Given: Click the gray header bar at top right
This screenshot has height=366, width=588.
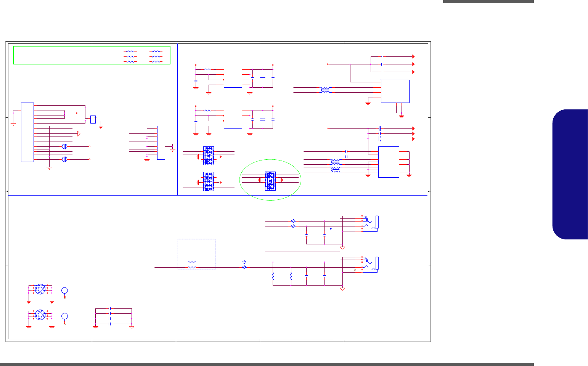Looking at the screenshot, I should click(488, 2).
